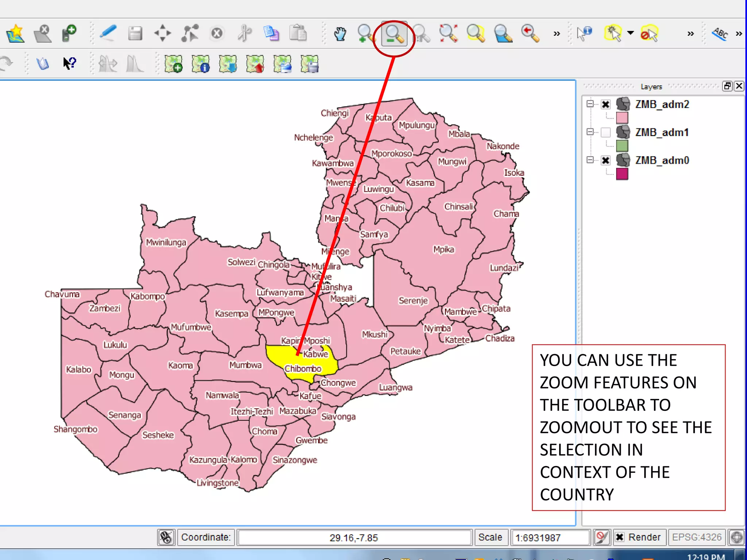Select the Identify Features tool
747x560 pixels.
tap(584, 34)
